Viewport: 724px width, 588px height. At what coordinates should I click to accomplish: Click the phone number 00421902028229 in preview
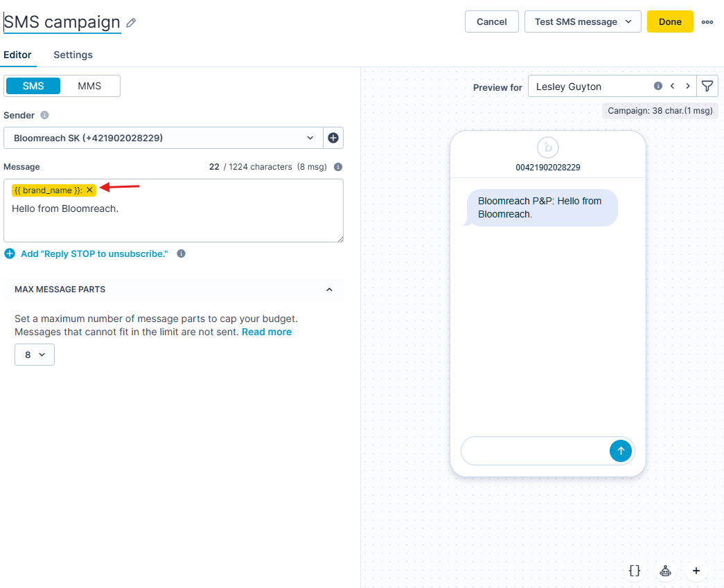click(x=547, y=168)
